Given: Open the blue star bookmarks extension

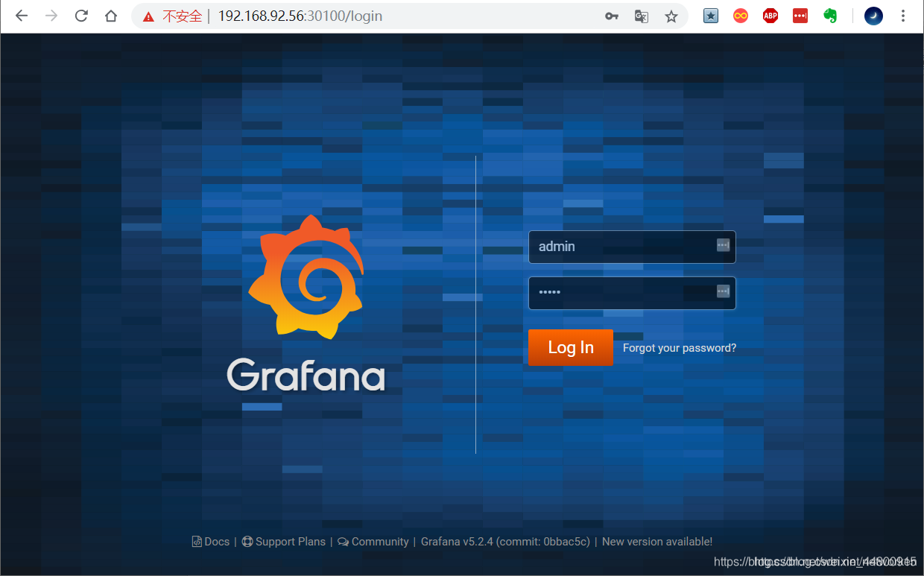Looking at the screenshot, I should point(711,16).
